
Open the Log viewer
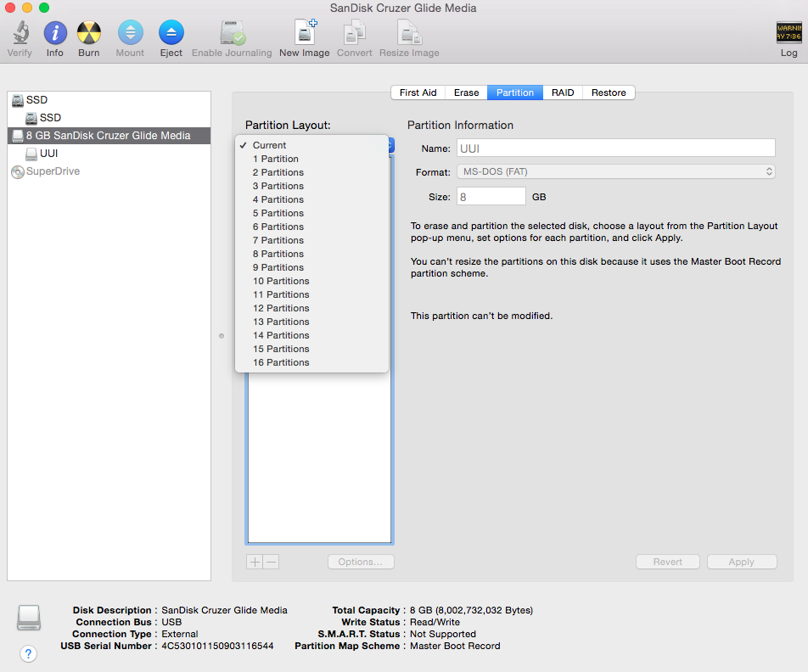(789, 33)
